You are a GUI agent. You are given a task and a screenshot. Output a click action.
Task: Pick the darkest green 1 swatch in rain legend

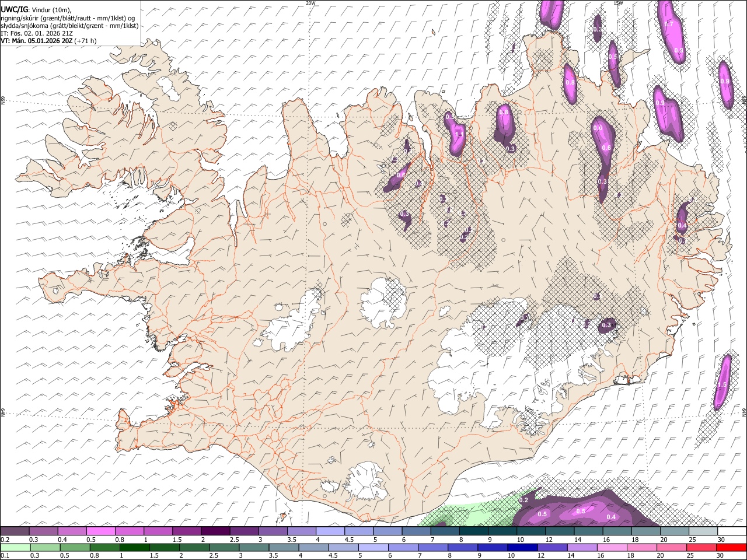coord(134,547)
